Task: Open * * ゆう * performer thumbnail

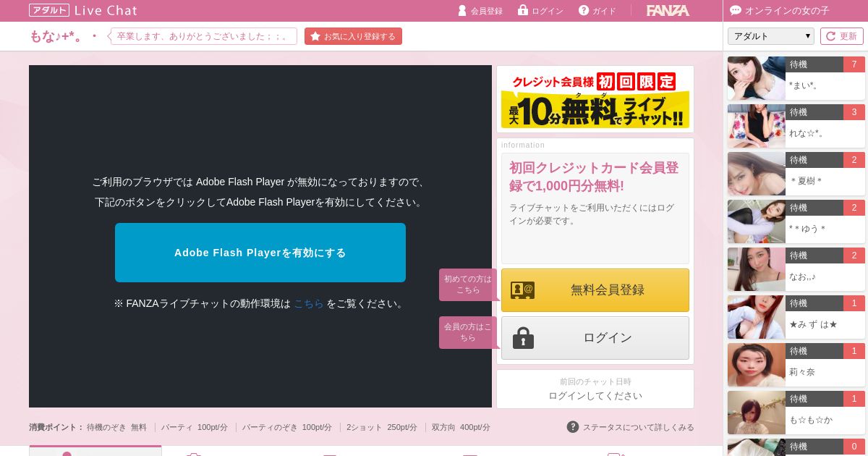Action: pos(757,221)
